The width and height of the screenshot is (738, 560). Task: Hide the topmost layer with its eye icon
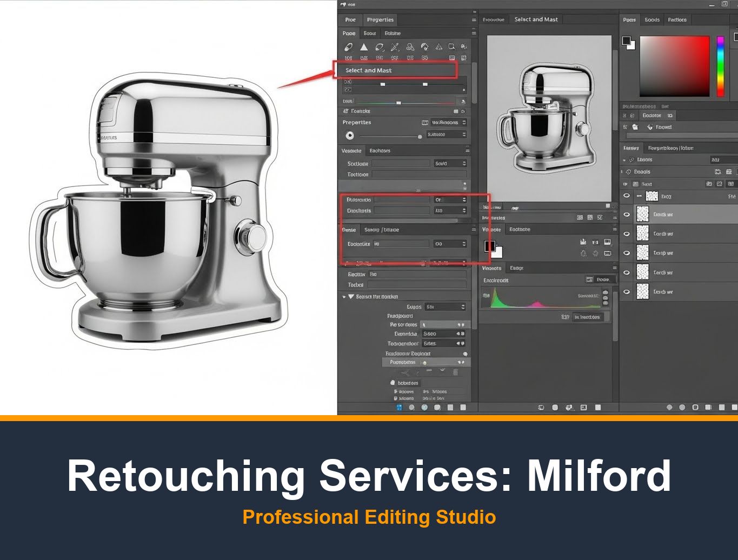(x=627, y=196)
